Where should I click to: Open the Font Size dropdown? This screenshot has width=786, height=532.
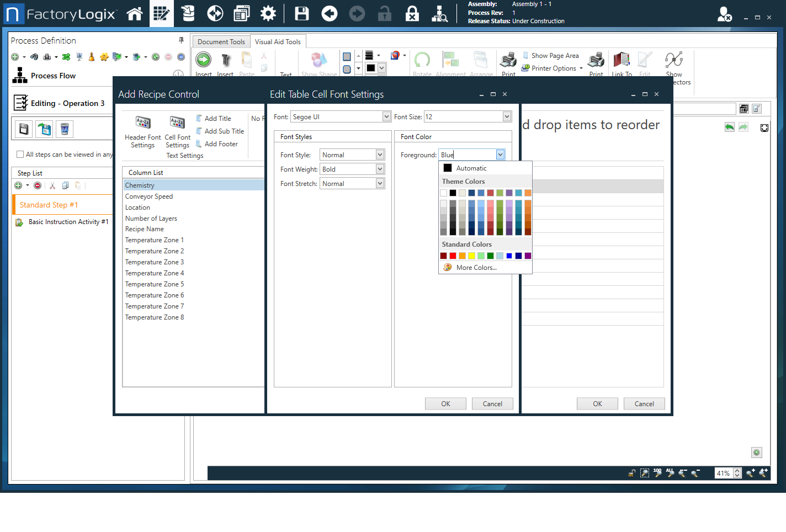506,116
